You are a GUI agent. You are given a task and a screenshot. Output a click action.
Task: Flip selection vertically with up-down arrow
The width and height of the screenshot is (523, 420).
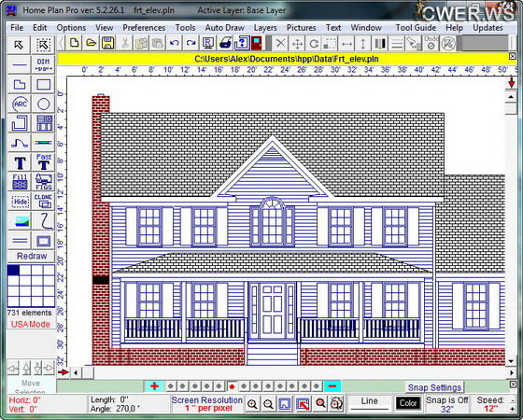(x=363, y=43)
